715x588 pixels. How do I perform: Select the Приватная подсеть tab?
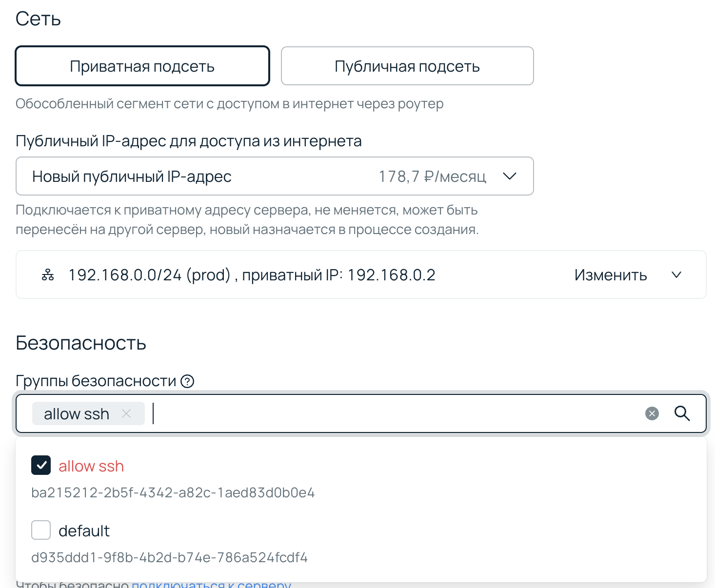[x=142, y=66]
